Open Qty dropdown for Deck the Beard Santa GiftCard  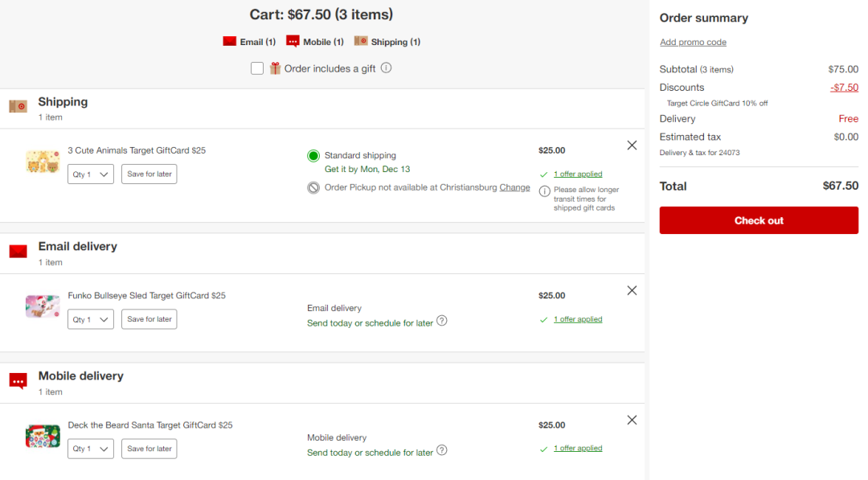coord(91,449)
